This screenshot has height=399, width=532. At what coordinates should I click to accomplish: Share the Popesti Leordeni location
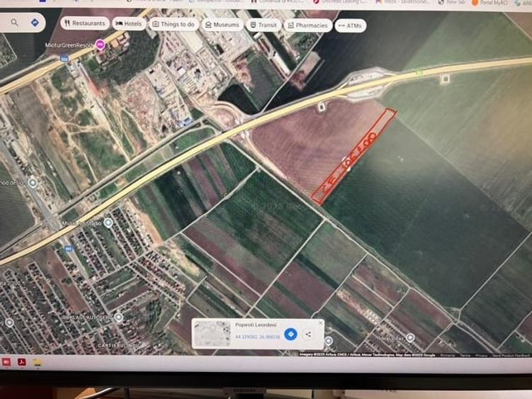(309, 334)
